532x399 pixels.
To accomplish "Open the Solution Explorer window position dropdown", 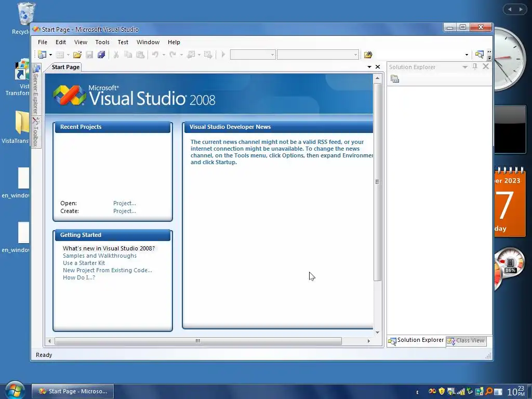I will (x=465, y=67).
